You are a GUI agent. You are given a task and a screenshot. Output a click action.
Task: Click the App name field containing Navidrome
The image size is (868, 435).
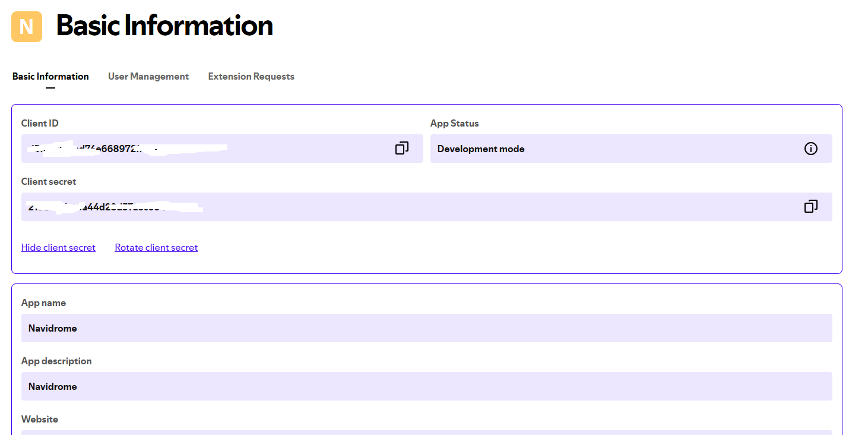click(x=426, y=328)
